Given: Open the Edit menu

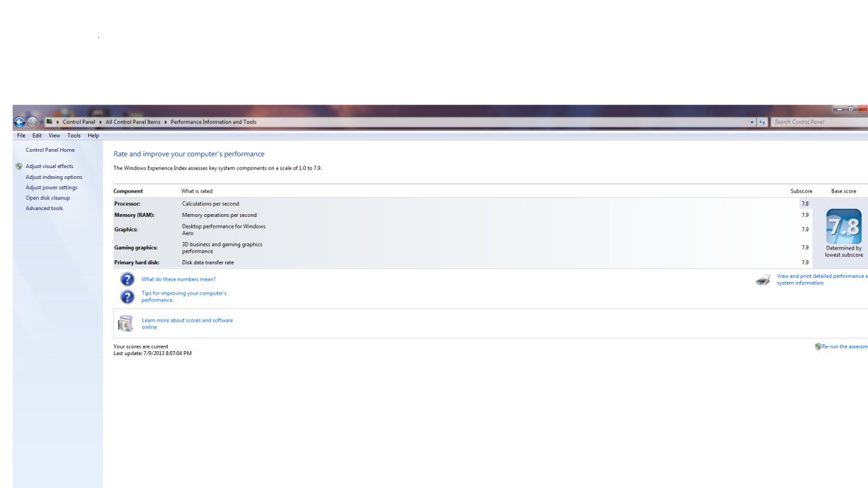Looking at the screenshot, I should pos(37,136).
